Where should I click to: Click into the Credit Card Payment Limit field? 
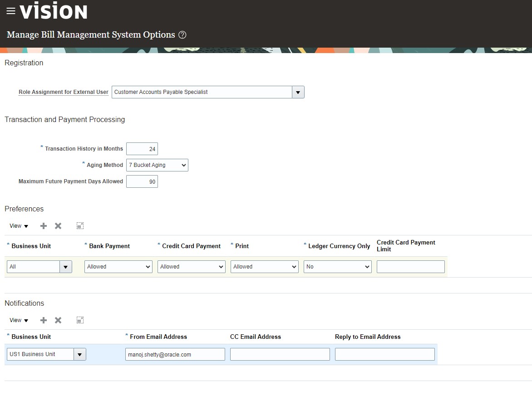[x=410, y=267]
